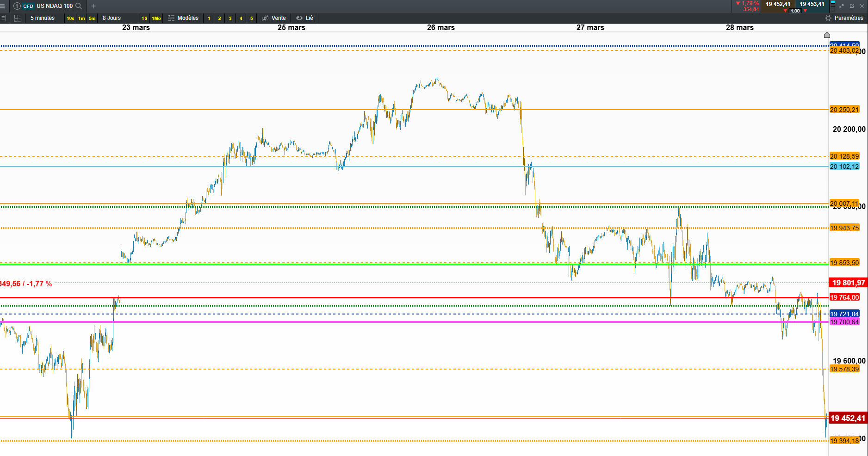868x456 pixels.
Task: Detach chart with the pop-out window icon
Action: (852, 6)
